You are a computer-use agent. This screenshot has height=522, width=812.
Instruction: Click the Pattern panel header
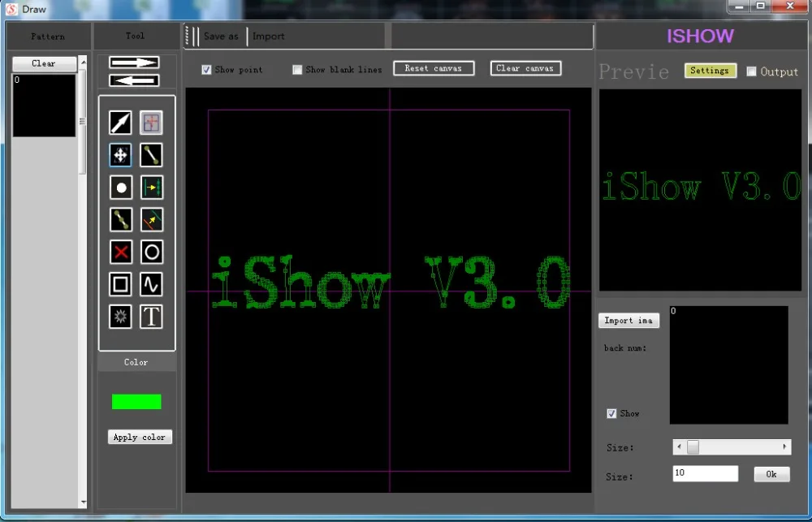tap(48, 37)
